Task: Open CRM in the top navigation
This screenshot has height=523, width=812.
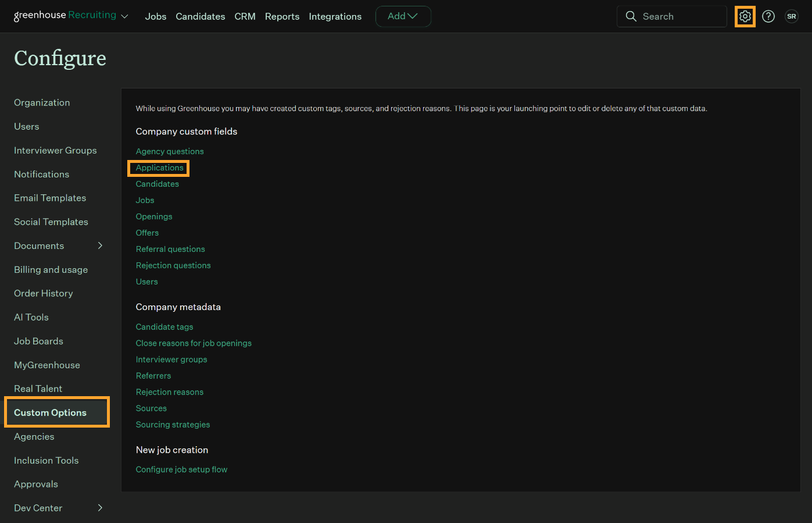Action: click(245, 16)
